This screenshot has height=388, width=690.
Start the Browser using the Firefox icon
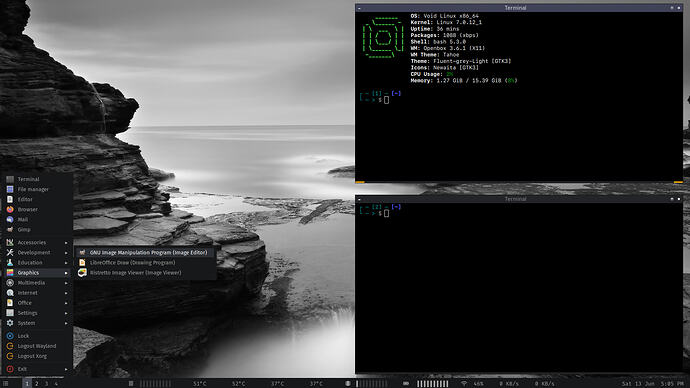tap(10, 209)
